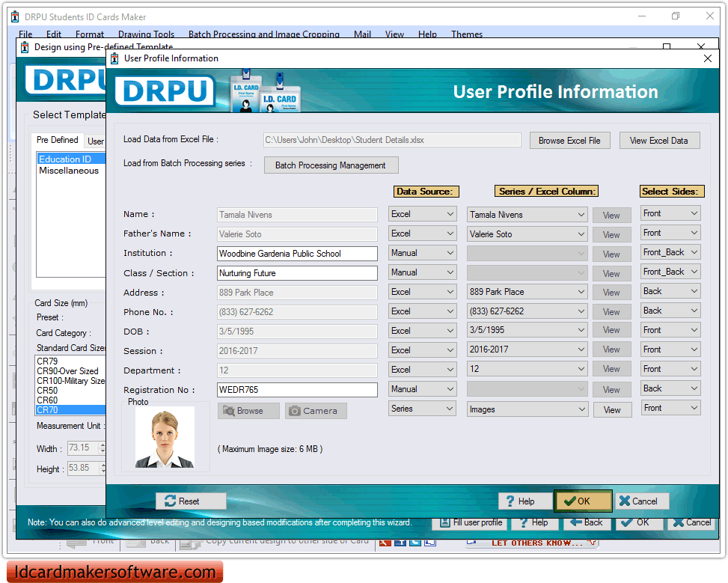Image resolution: width=728 pixels, height=583 pixels.
Task: Click the Browse Excel File button
Action: pyautogui.click(x=569, y=140)
